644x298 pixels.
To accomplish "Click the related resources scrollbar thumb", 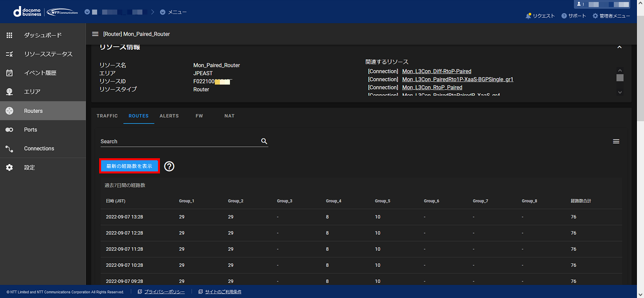I will coord(620,78).
